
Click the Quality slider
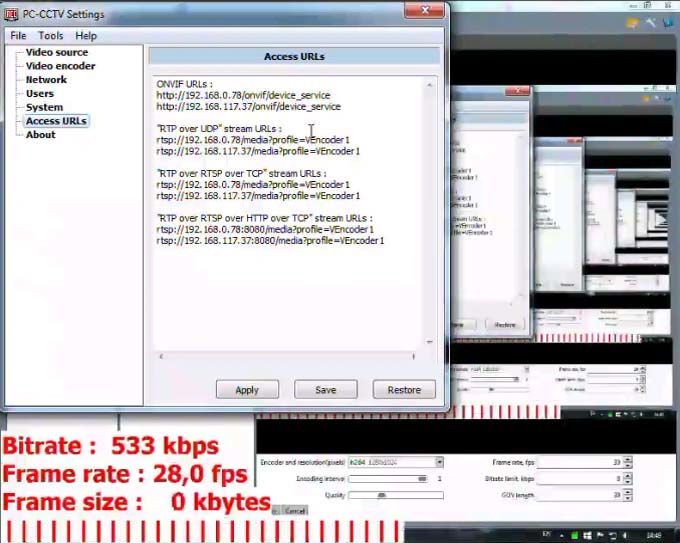pyautogui.click(x=396, y=495)
